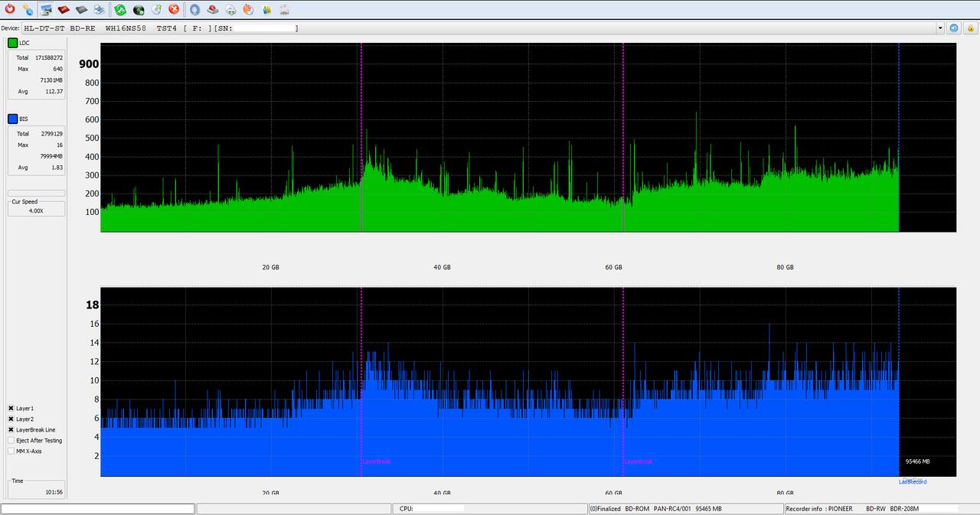Click the green LDC color swatch
Viewport: 980px width, 515px height.
(x=12, y=43)
